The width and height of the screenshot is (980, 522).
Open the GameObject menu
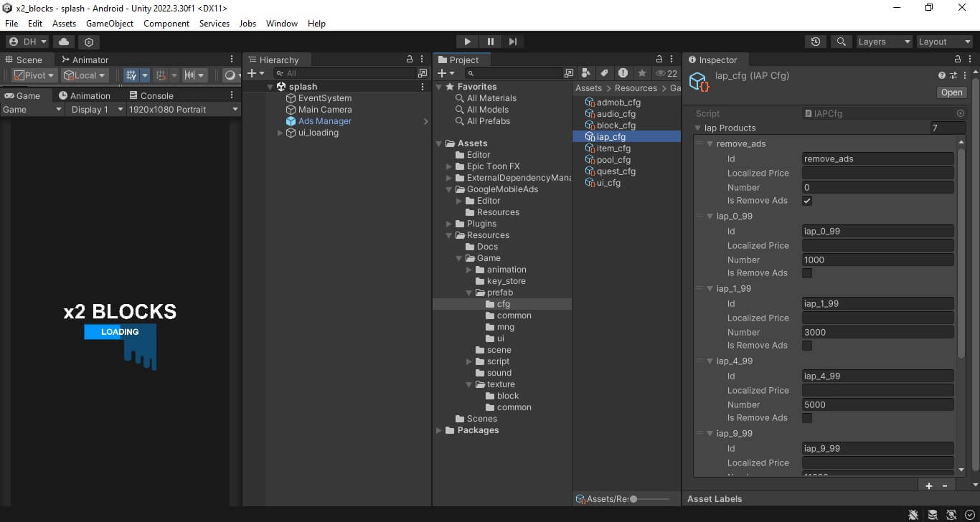pyautogui.click(x=109, y=24)
